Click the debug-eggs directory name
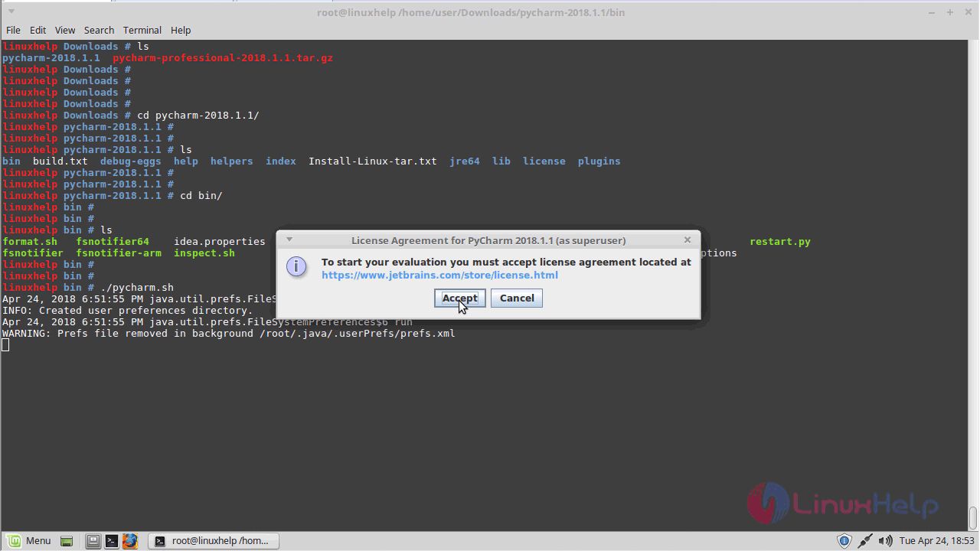The width and height of the screenshot is (980, 551). click(131, 161)
